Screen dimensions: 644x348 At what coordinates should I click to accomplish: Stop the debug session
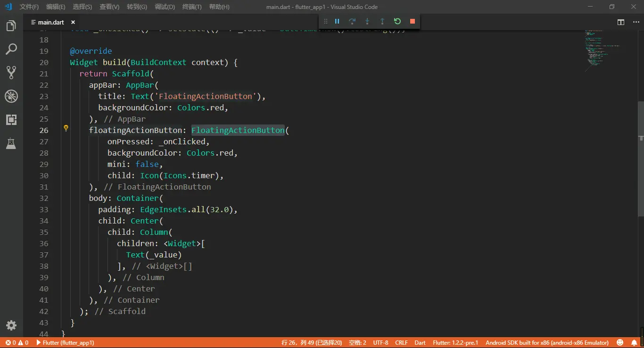pos(413,21)
